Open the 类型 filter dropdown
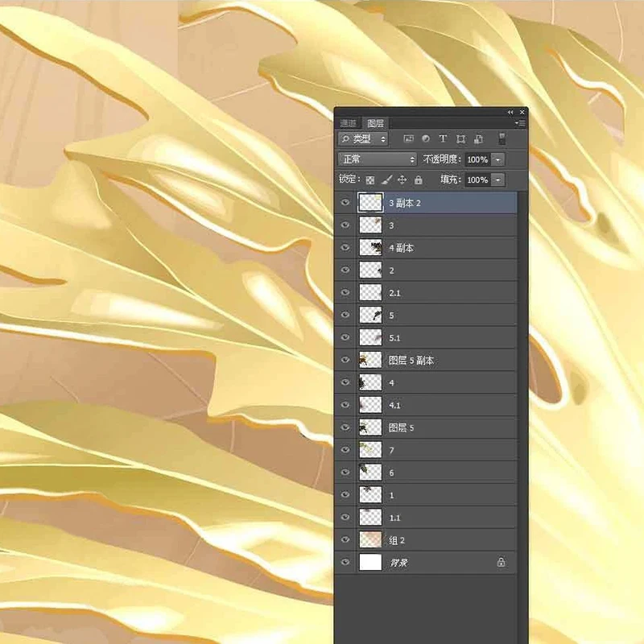 [x=363, y=138]
